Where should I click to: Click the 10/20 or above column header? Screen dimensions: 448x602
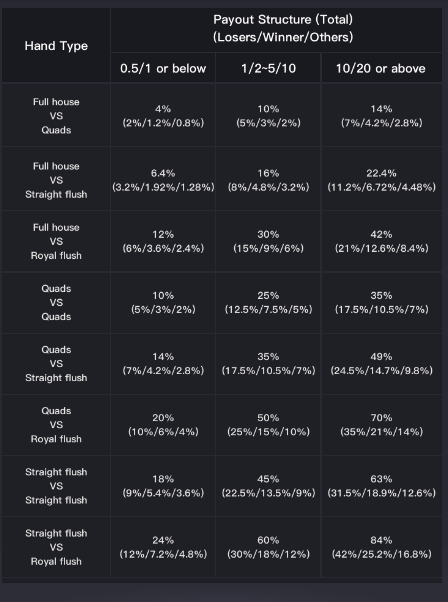(x=381, y=68)
